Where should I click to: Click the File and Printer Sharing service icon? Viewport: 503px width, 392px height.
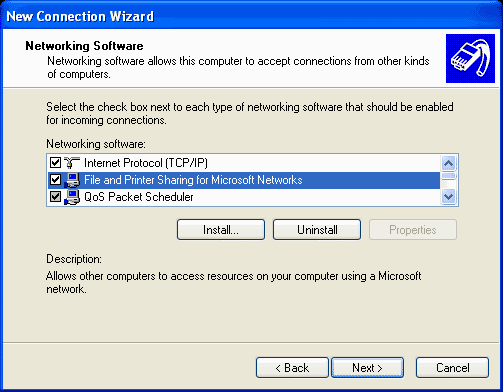point(72,180)
